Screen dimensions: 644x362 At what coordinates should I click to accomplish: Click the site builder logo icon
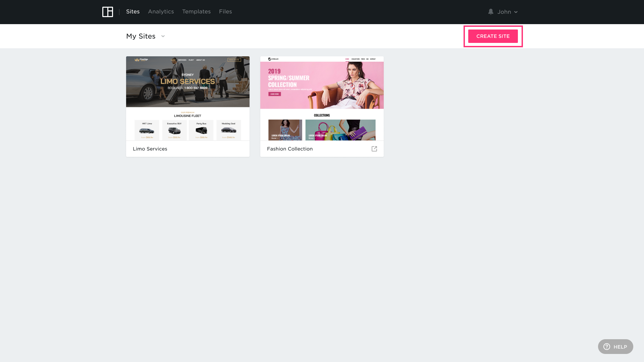(x=108, y=12)
